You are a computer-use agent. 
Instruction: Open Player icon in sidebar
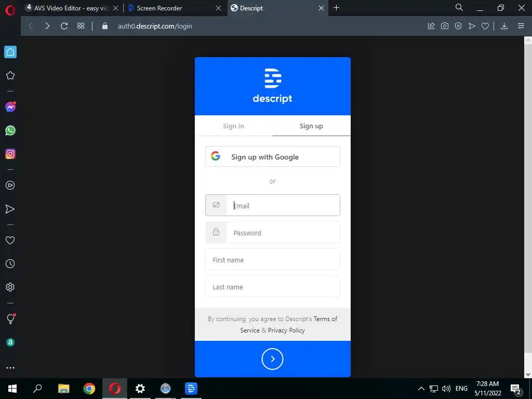click(10, 185)
